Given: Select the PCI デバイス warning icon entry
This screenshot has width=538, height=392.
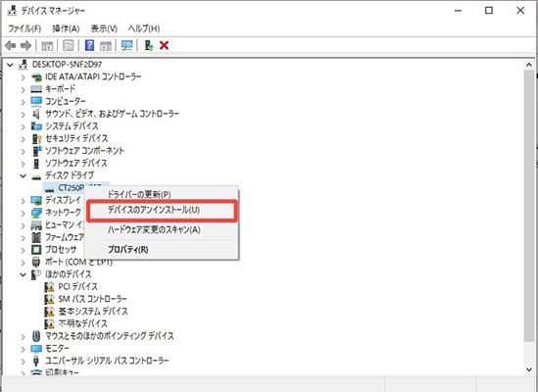Looking at the screenshot, I should click(71, 286).
